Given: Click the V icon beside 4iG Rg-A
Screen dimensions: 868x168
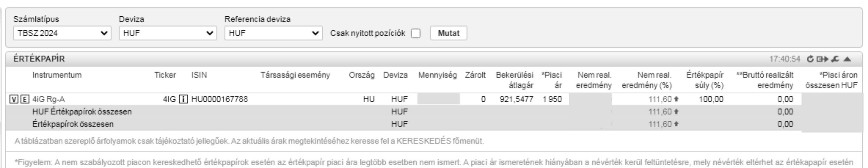Looking at the screenshot, I should click(13, 99).
